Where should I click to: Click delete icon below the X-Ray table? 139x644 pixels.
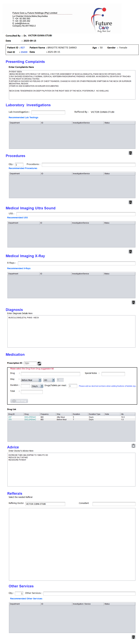(x=133, y=302)
